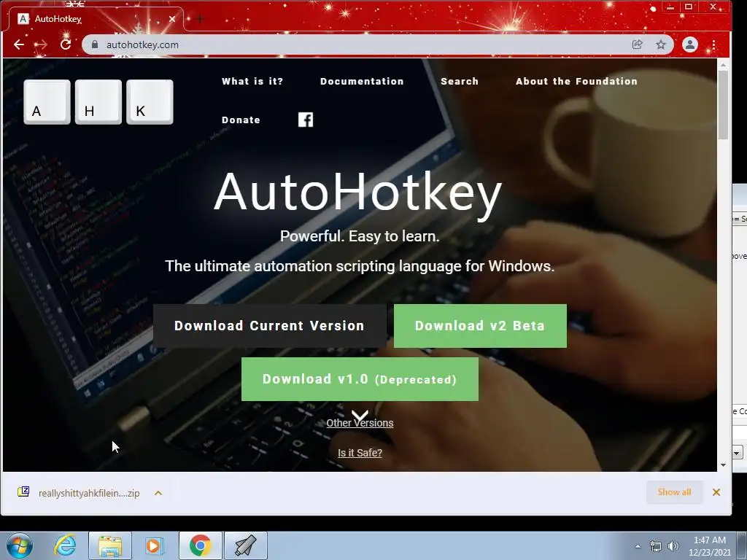This screenshot has width=747, height=560.
Task: Open About the Foundation page
Action: pos(576,82)
